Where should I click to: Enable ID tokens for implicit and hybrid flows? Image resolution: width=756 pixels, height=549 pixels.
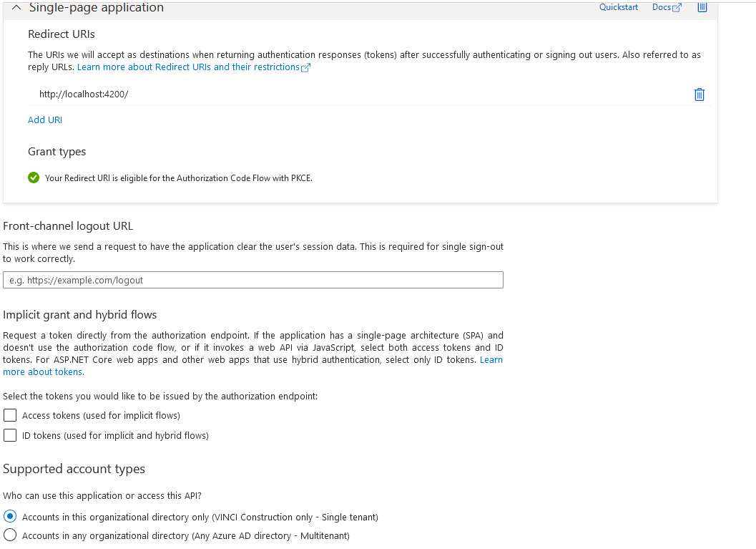point(10,434)
